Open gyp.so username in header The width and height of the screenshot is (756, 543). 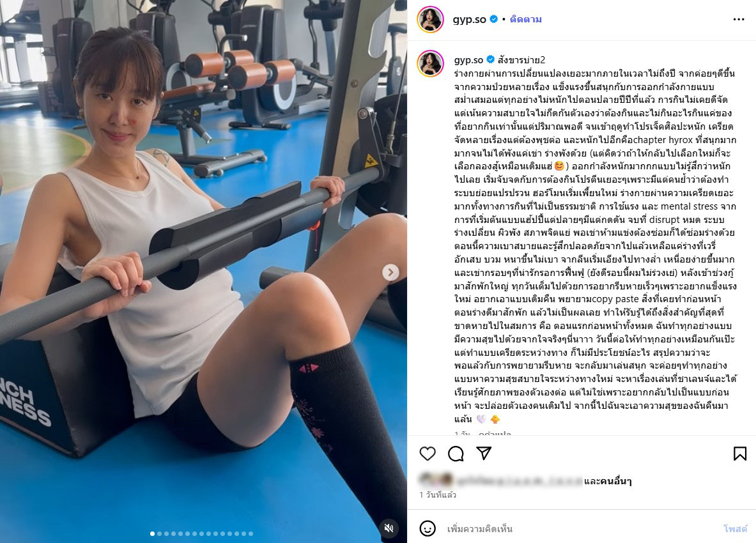coord(469,19)
